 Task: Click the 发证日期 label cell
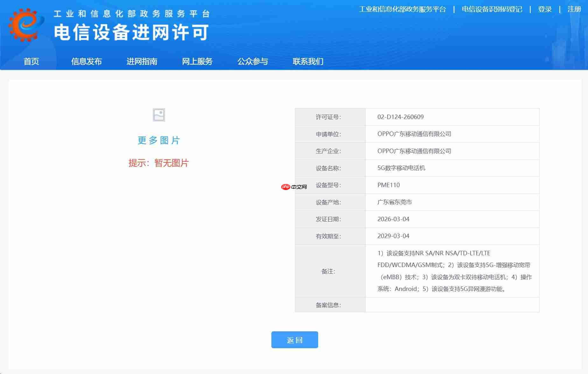click(330, 219)
